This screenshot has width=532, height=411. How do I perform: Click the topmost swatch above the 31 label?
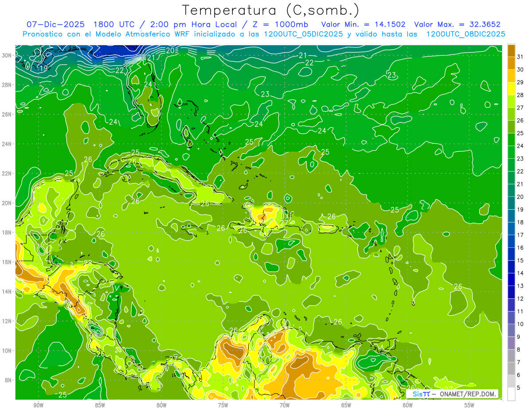511,51
